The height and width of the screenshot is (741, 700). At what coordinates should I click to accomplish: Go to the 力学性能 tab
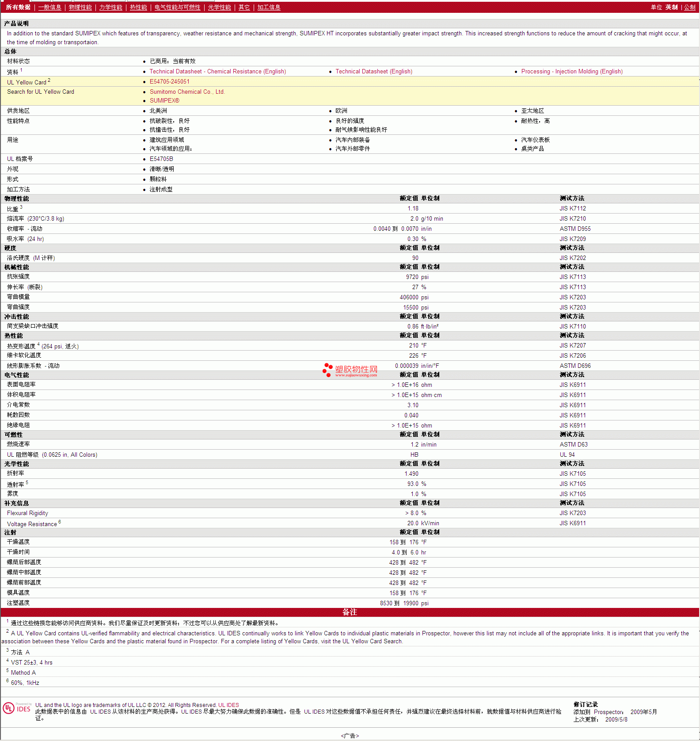111,8
